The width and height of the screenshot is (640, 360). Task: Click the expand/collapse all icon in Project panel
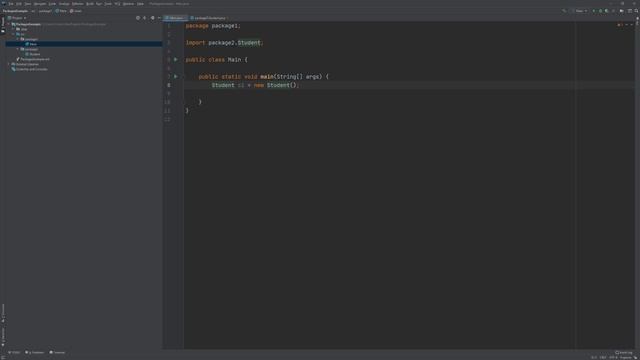click(x=144, y=18)
